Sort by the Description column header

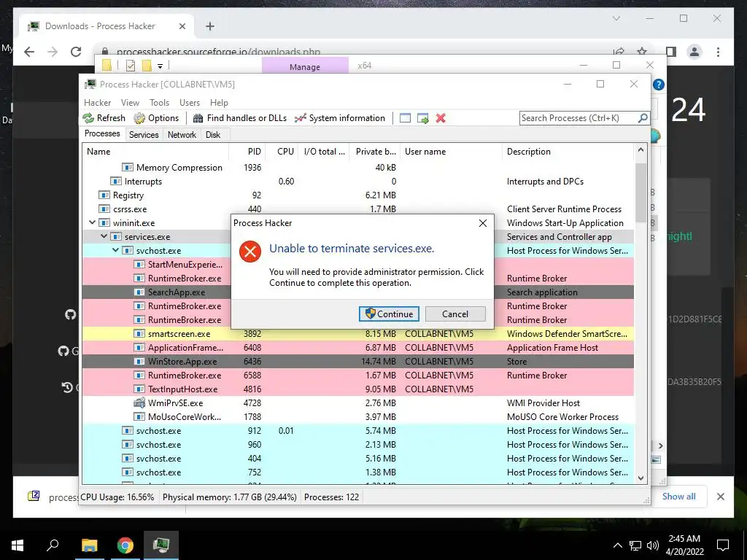(568, 152)
